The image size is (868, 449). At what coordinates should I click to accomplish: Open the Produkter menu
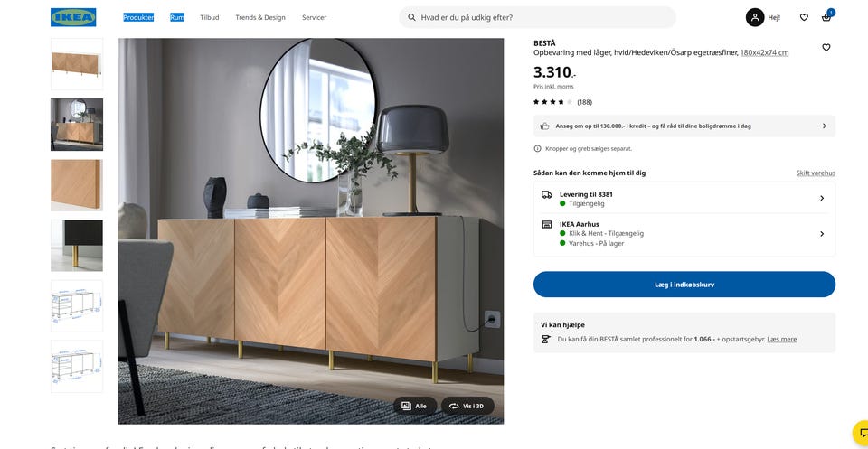138,17
